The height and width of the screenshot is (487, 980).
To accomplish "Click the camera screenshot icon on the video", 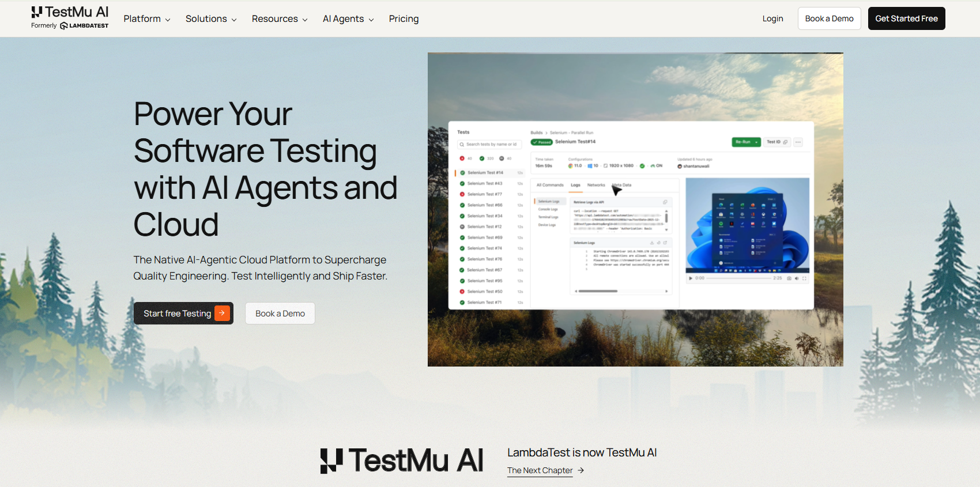I will [x=789, y=278].
